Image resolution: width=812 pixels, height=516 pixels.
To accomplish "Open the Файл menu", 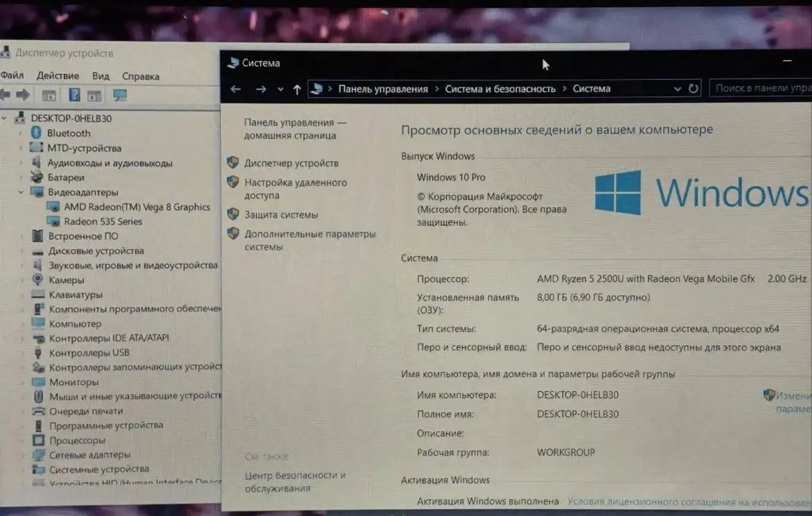I will [x=12, y=76].
